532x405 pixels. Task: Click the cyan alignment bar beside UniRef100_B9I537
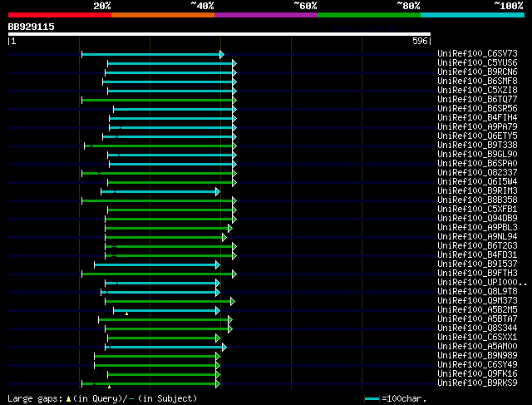[155, 265]
